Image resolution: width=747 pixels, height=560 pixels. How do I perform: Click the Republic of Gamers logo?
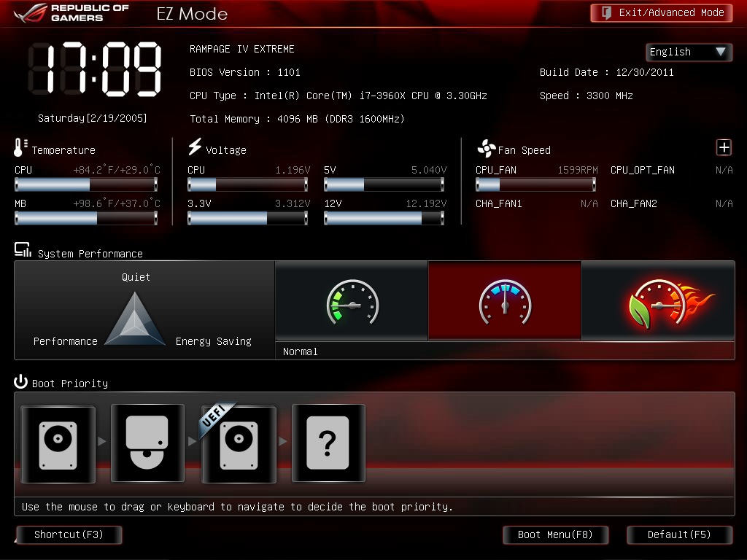[71, 13]
